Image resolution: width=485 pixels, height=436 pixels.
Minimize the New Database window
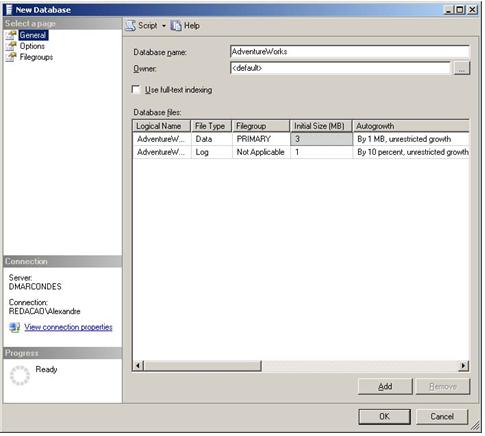click(449, 10)
